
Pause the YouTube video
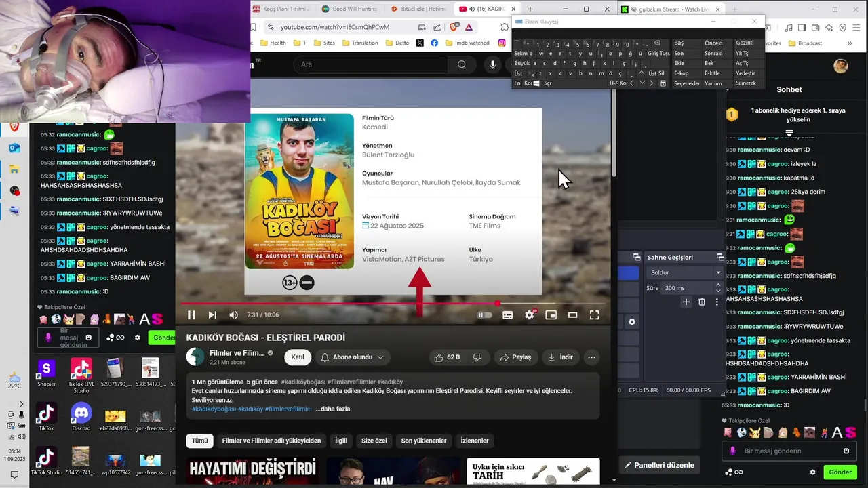point(191,314)
